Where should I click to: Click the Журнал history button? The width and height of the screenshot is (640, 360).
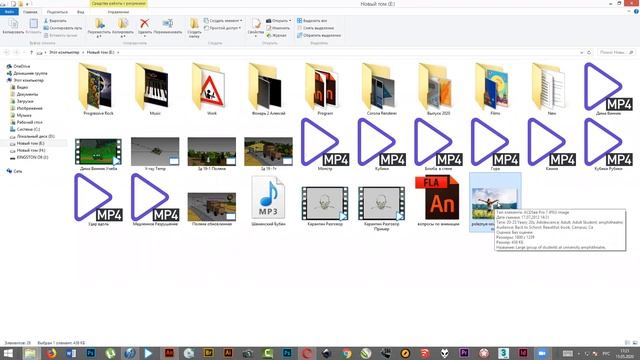(277, 35)
